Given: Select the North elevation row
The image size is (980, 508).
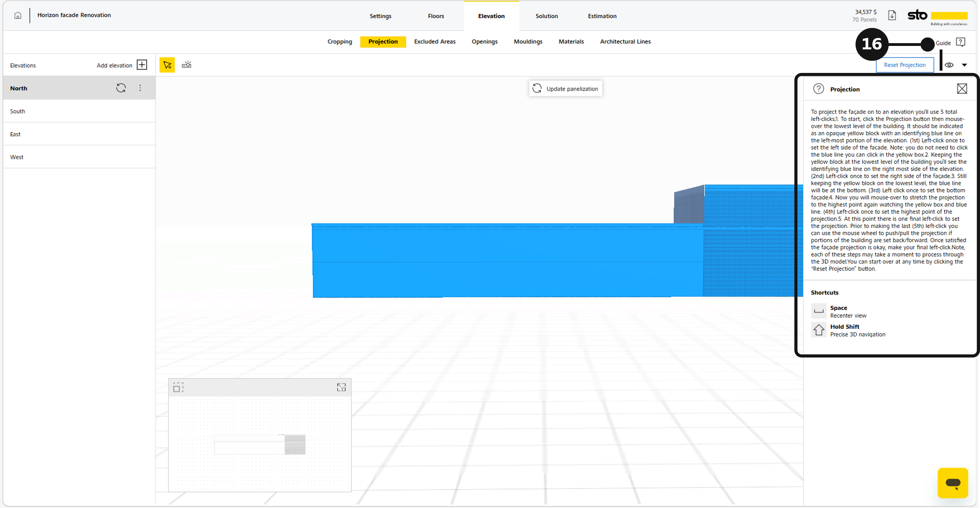Looking at the screenshot, I should point(79,88).
